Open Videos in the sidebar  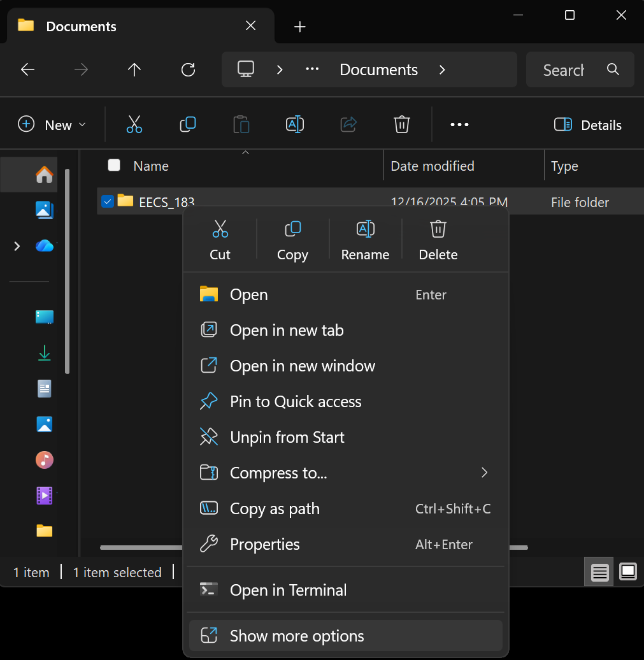tap(44, 496)
